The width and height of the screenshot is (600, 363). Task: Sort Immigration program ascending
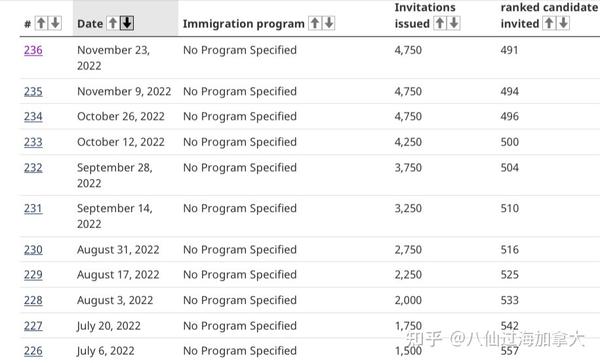(x=315, y=23)
